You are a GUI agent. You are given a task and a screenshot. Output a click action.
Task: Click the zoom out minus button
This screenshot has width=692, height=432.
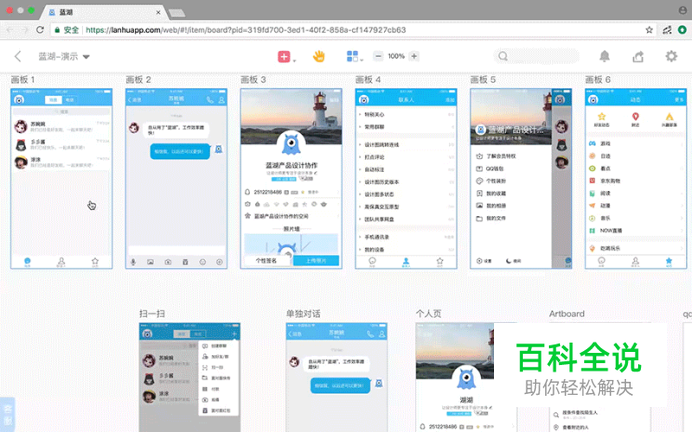click(378, 56)
